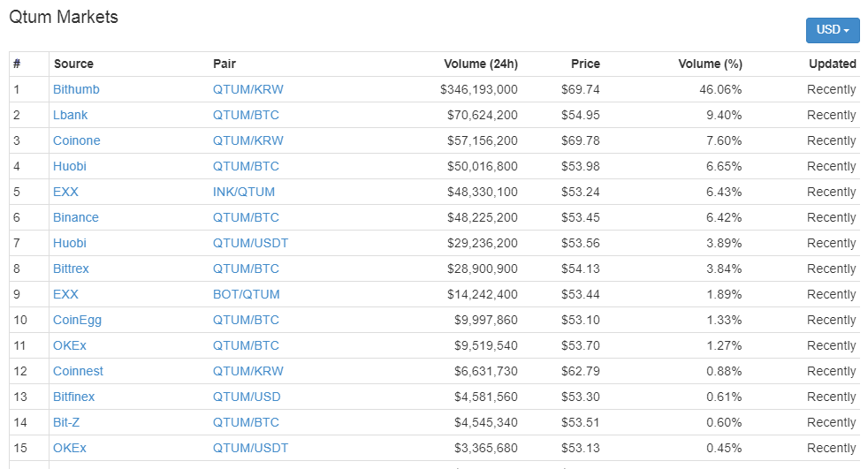The height and width of the screenshot is (469, 868).
Task: Select the $9,997,860 volume value
Action: [x=486, y=321]
